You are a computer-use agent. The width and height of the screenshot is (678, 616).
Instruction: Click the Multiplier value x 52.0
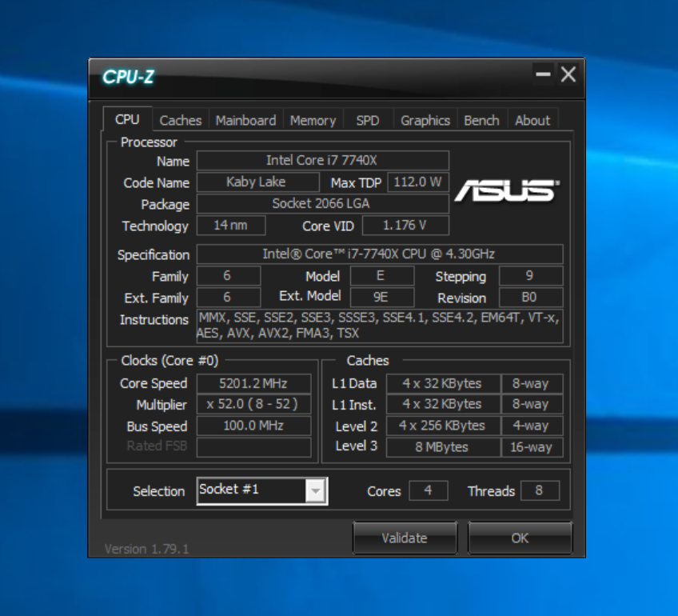[x=253, y=404]
